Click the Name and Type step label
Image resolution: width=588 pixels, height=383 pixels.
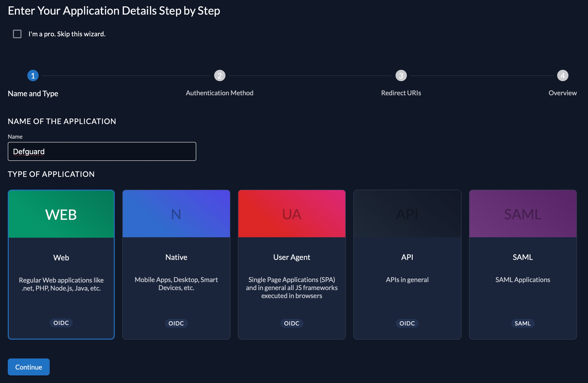click(33, 94)
